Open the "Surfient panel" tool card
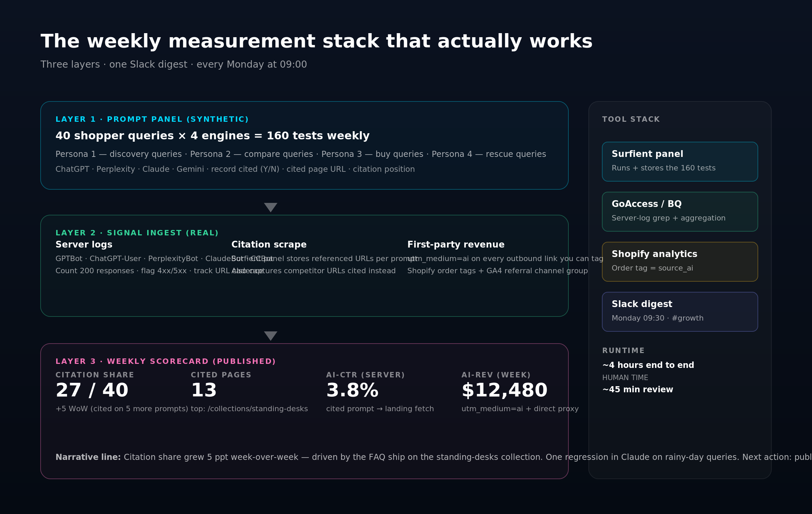812x514 pixels. click(680, 162)
